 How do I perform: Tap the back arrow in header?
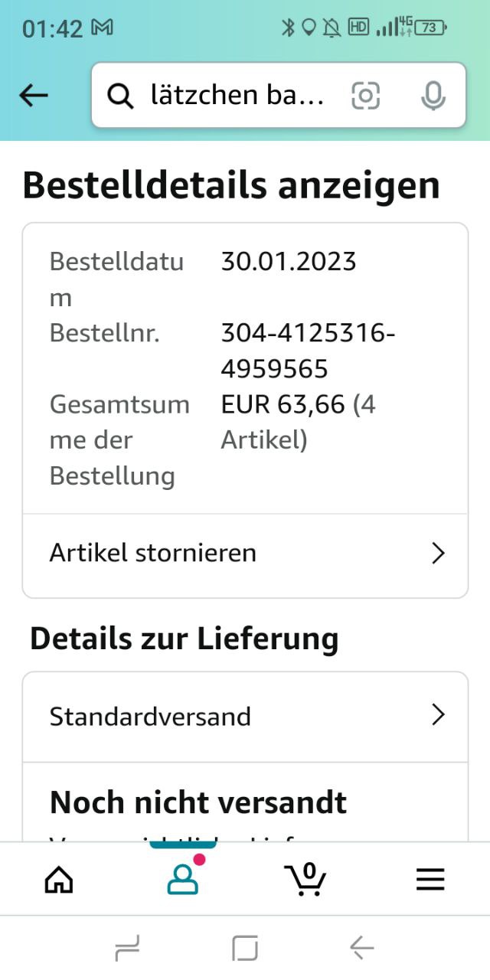click(34, 95)
